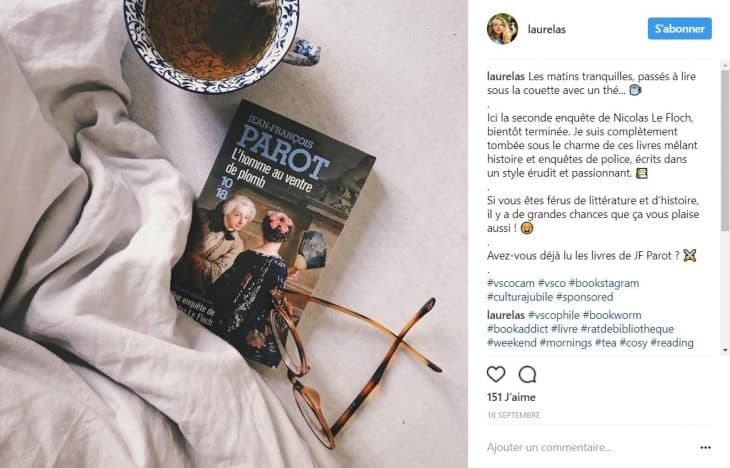This screenshot has width=730, height=468.
Task: Follow laurelas with the S'abonner button
Action: [680, 28]
